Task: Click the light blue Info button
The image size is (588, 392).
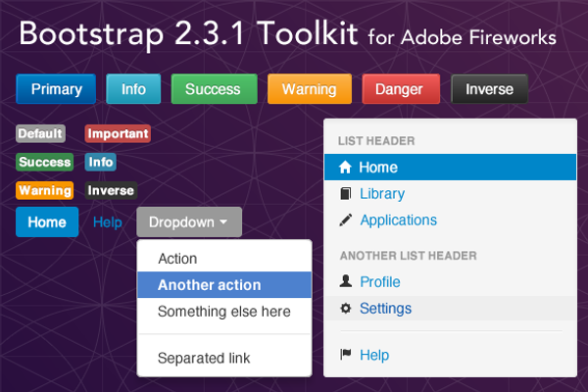Action: [133, 89]
